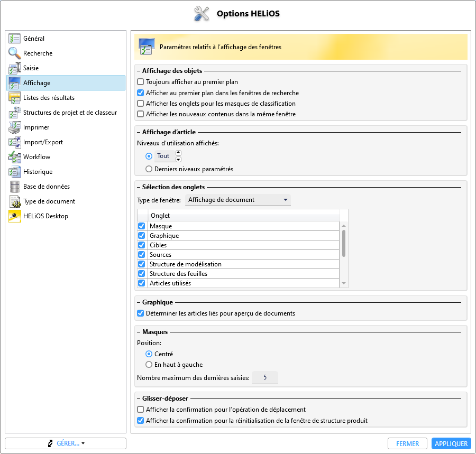
Task: Click the Base de données cylinder icon
Action: point(15,187)
